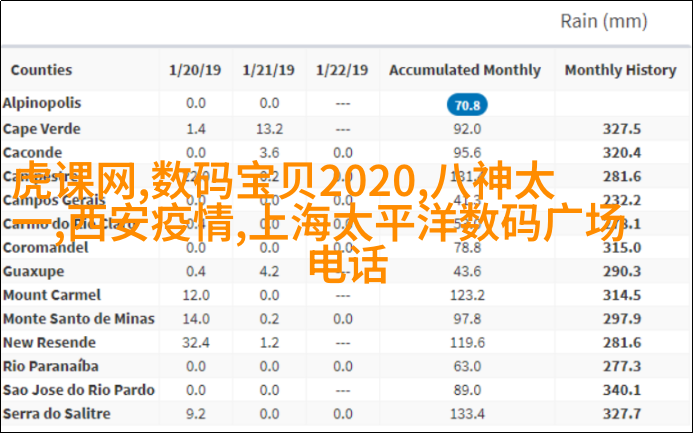Viewport: 694px width, 434px height.
Task: Click Cape Verde's 1.4 rain value
Action: tap(196, 129)
